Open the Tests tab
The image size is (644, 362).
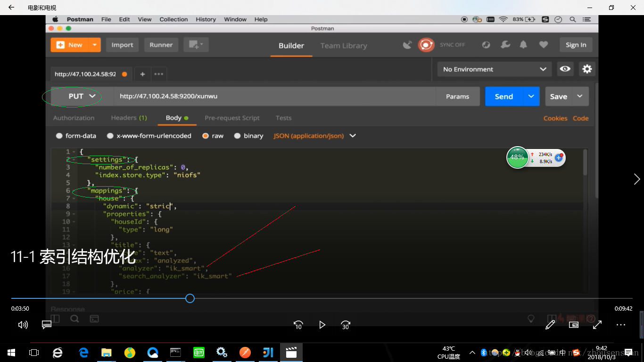(x=283, y=118)
